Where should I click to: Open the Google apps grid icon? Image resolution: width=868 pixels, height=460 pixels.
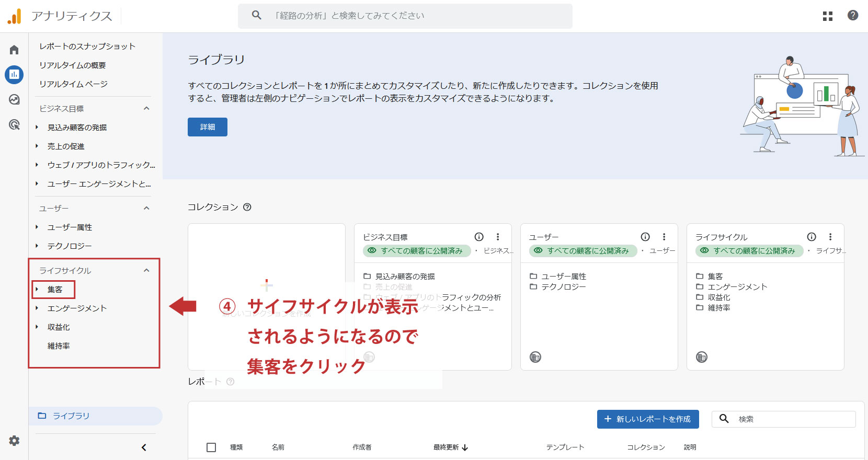[827, 16]
